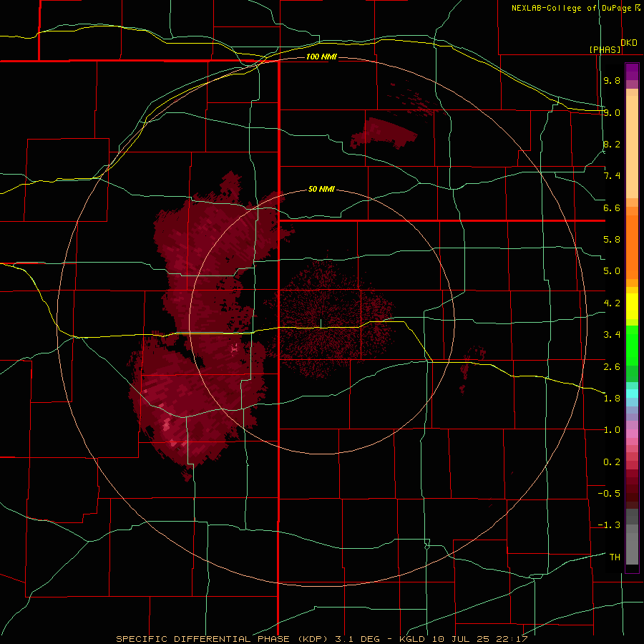Screen dimensions: 644x644
Task: Pick the purple swatch at the color bar top
Action: coord(632,72)
